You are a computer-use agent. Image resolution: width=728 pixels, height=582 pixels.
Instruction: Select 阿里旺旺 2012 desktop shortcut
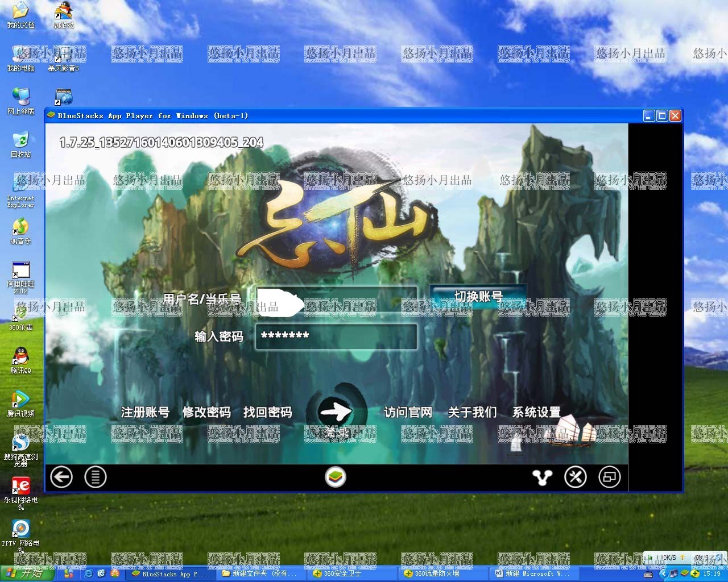point(20,277)
